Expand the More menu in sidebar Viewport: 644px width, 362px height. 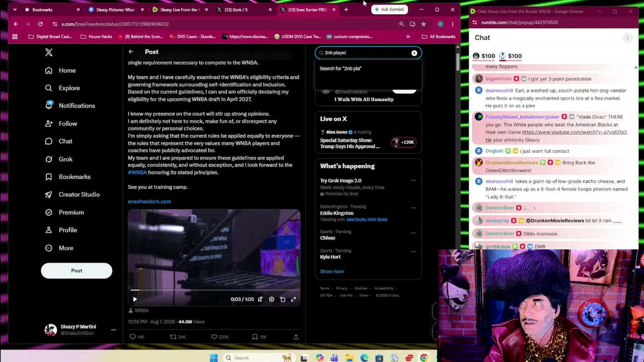point(59,248)
